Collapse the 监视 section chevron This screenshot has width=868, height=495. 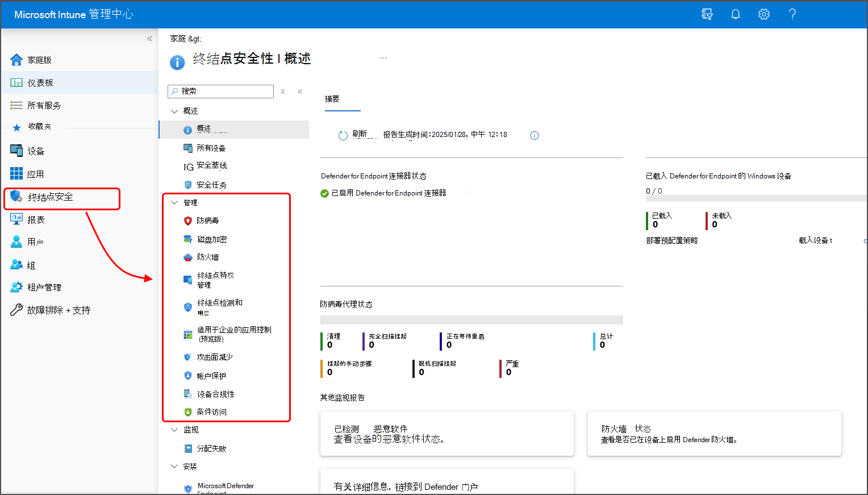tap(174, 430)
